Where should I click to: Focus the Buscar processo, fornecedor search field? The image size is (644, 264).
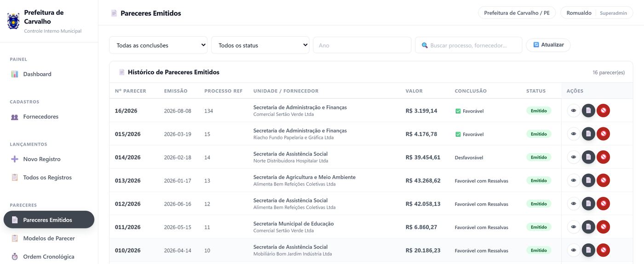tap(469, 45)
